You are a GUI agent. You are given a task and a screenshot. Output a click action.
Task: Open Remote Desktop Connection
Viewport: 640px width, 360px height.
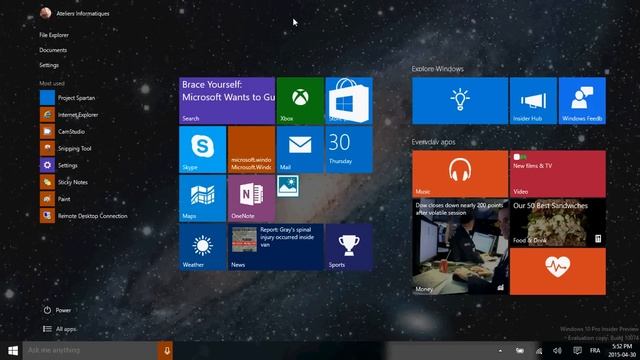(84, 216)
